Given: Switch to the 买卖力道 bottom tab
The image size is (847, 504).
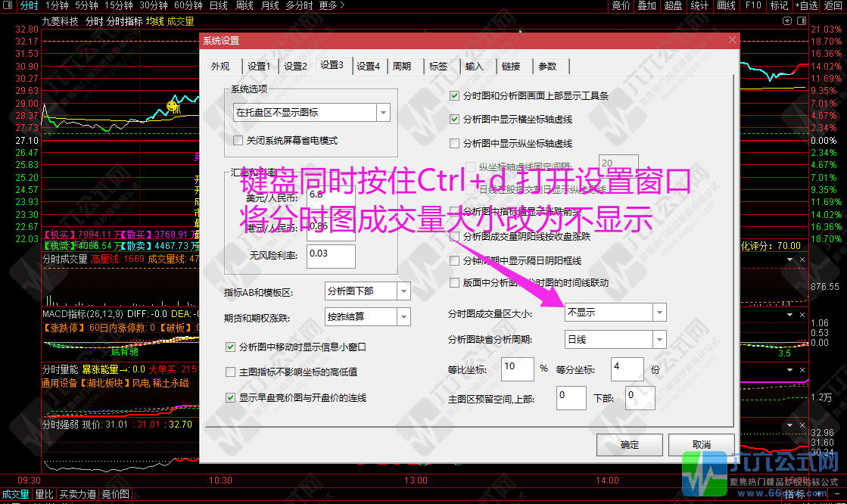Looking at the screenshot, I should (x=76, y=494).
